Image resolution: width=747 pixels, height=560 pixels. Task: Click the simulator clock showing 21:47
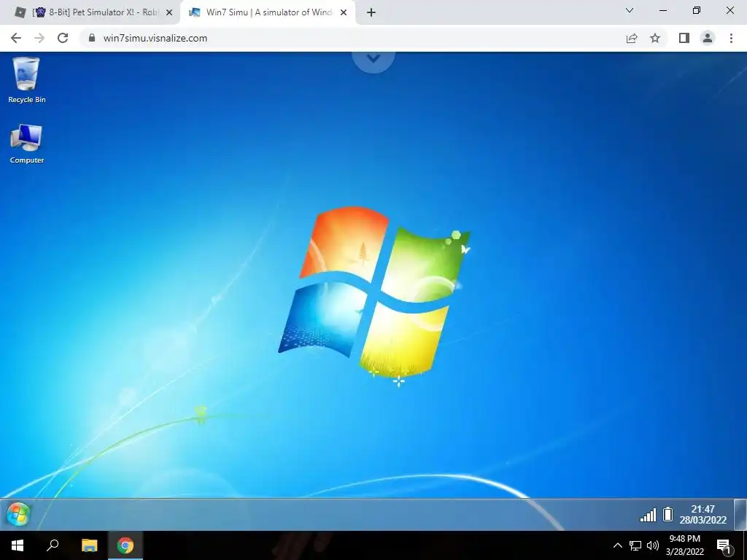(x=703, y=514)
